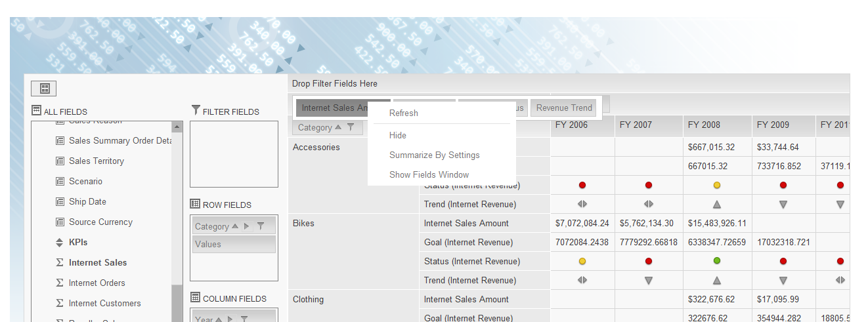Click the Scenario dimension icon

(60, 181)
